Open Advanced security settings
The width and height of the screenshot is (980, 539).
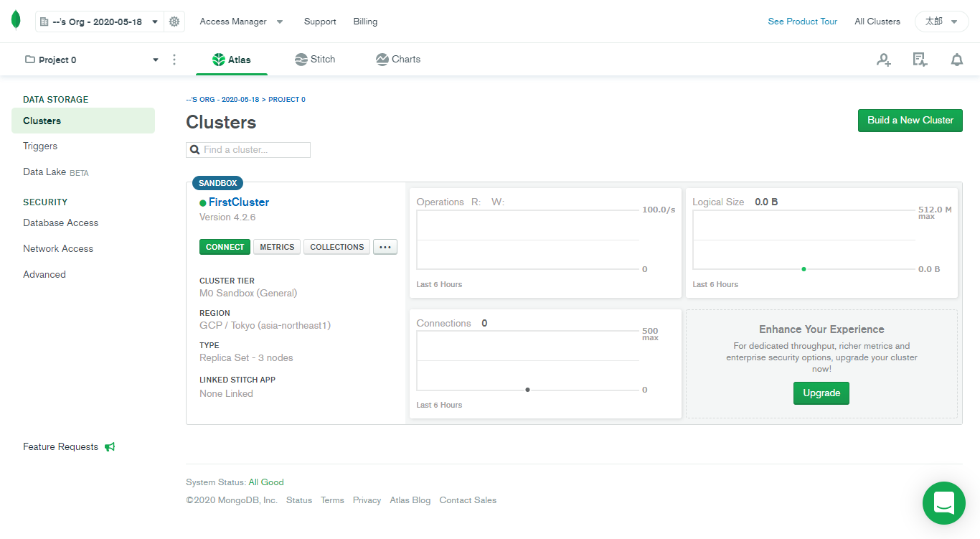pyautogui.click(x=44, y=274)
